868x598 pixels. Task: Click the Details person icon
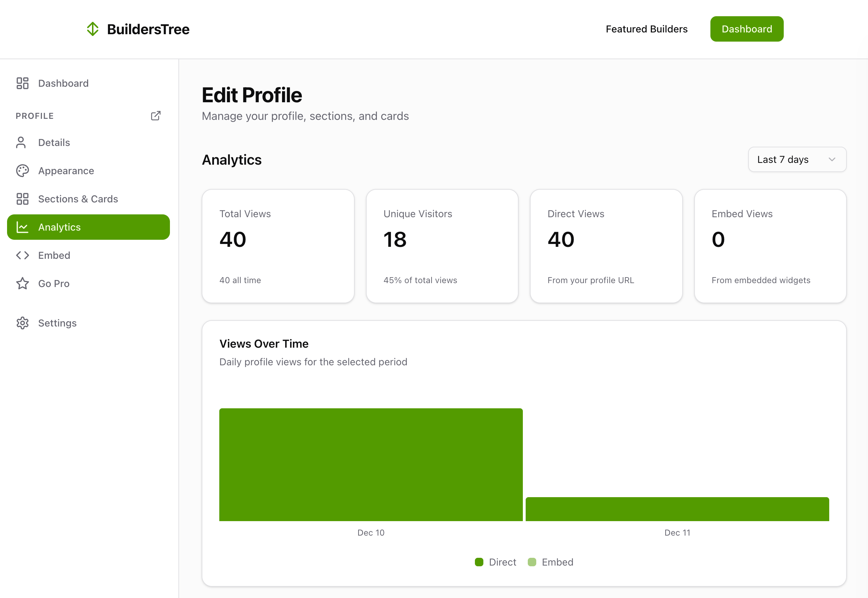pyautogui.click(x=22, y=142)
